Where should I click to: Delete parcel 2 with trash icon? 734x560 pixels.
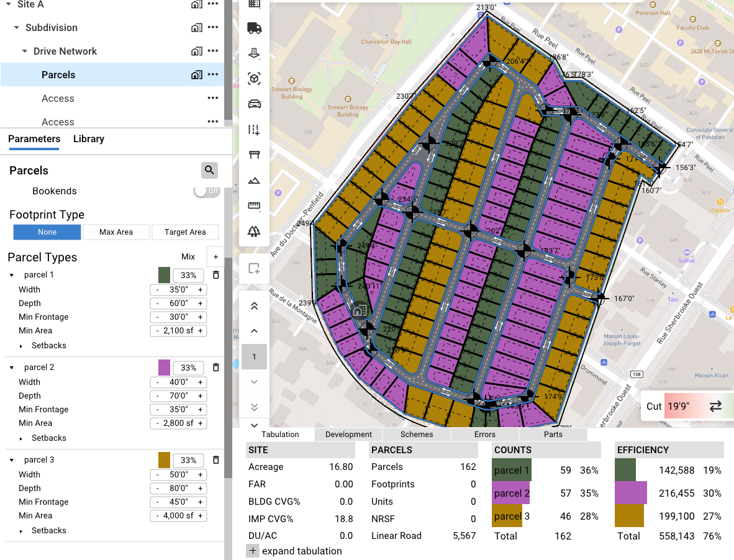tap(216, 368)
